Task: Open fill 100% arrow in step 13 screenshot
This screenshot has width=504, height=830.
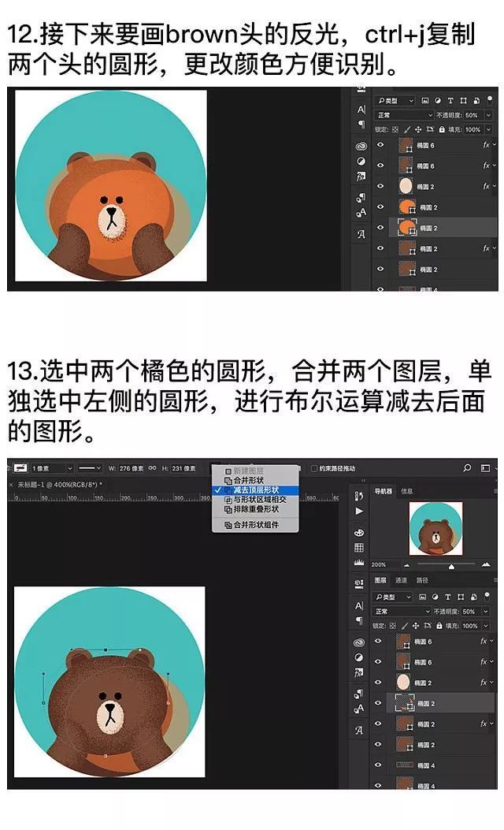Action: (485, 626)
